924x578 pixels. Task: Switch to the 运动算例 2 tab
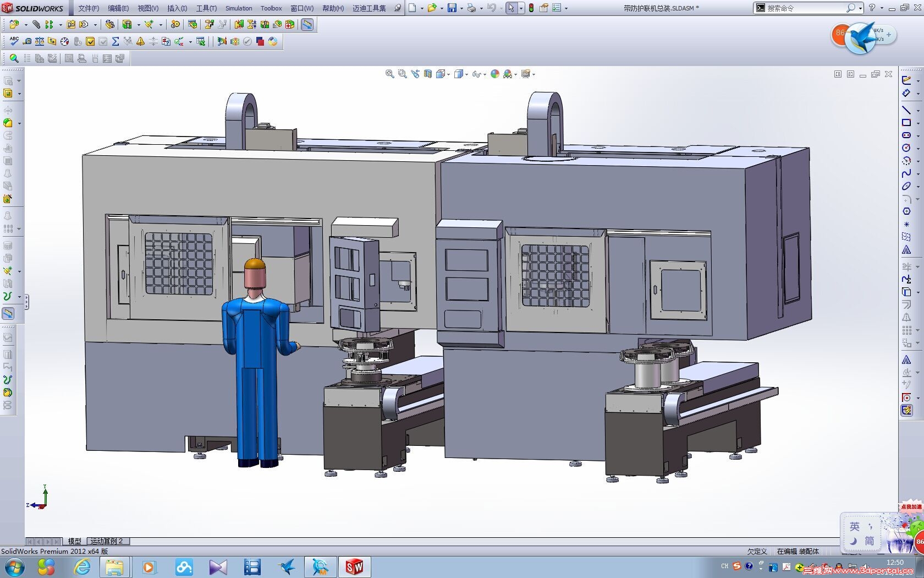107,541
